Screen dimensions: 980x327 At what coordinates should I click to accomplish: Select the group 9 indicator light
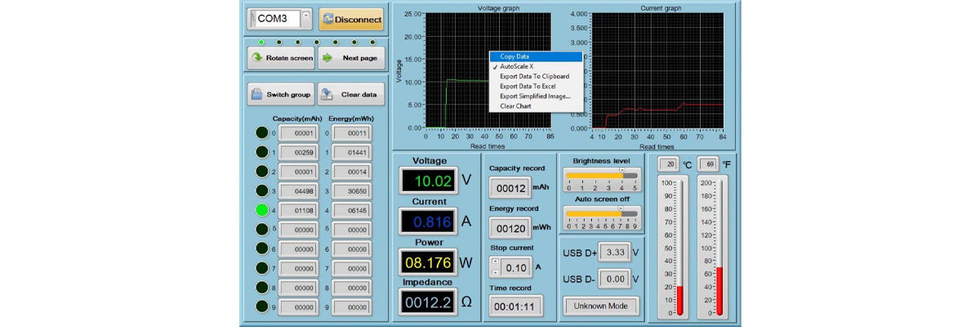pos(262,307)
